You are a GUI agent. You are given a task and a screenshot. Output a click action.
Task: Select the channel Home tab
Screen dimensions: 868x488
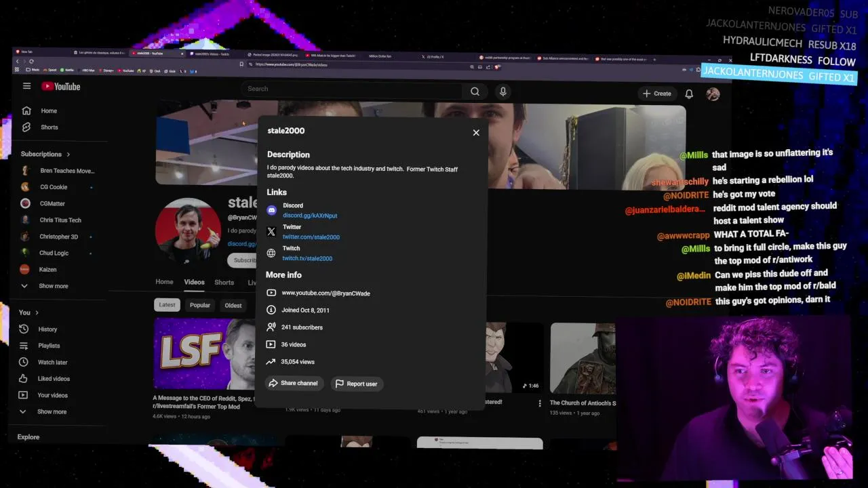pos(164,282)
